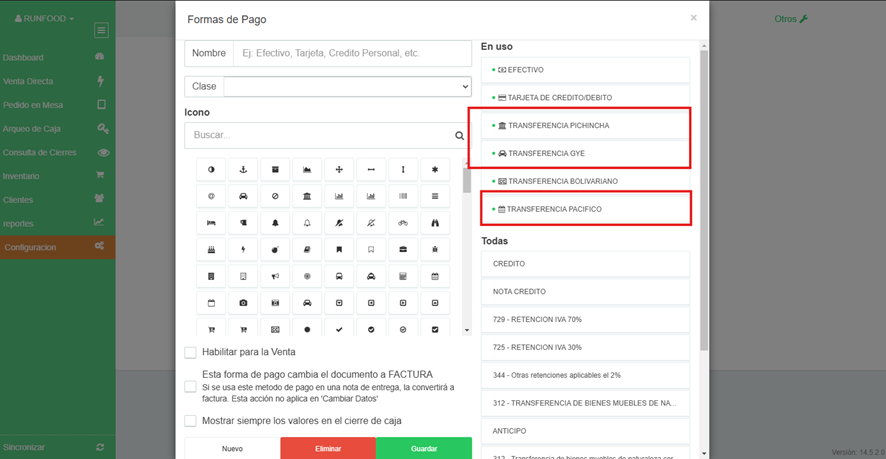Select CREDITO under Todas
The image size is (886, 459).
[585, 264]
